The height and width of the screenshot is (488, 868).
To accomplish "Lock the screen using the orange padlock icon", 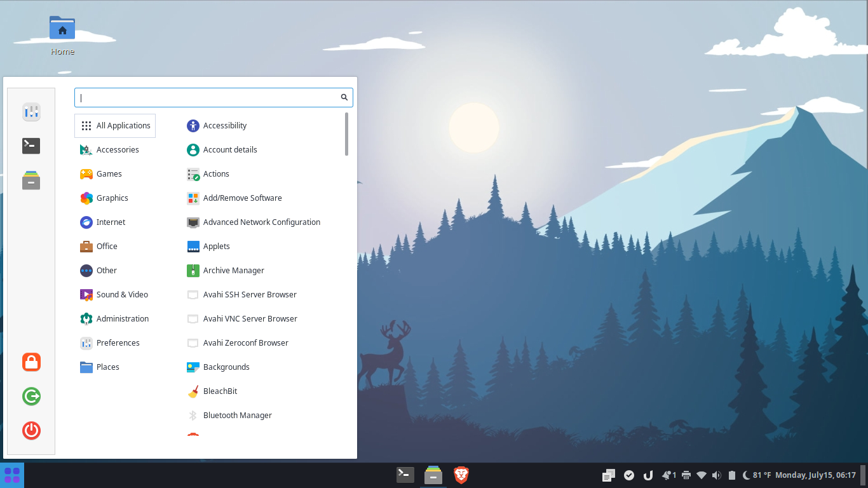I will 31,362.
